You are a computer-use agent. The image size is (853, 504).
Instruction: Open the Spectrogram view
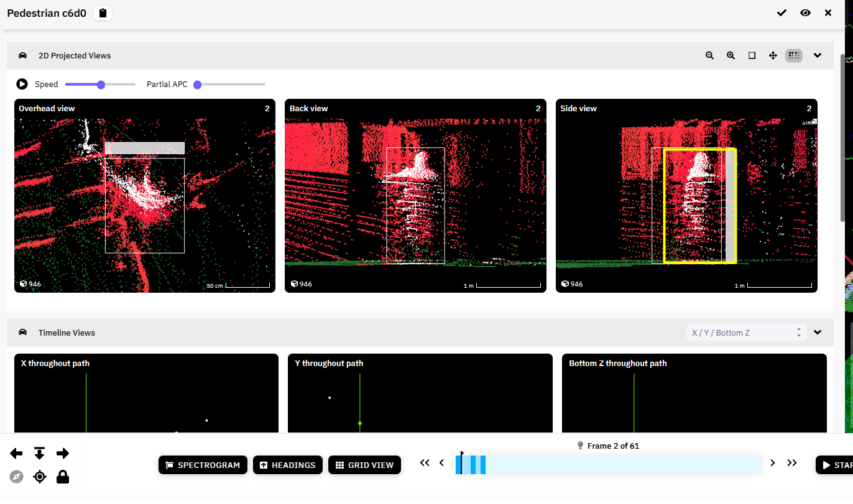point(203,465)
